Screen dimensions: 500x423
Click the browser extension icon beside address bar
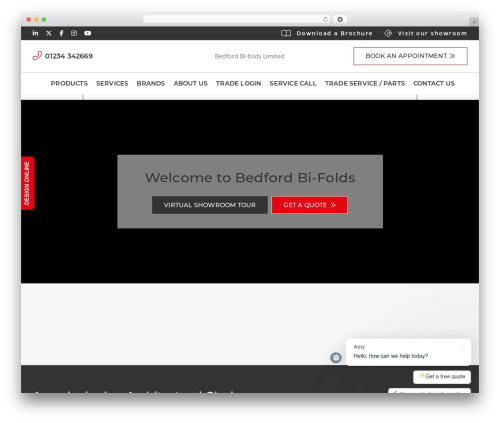coord(340,19)
